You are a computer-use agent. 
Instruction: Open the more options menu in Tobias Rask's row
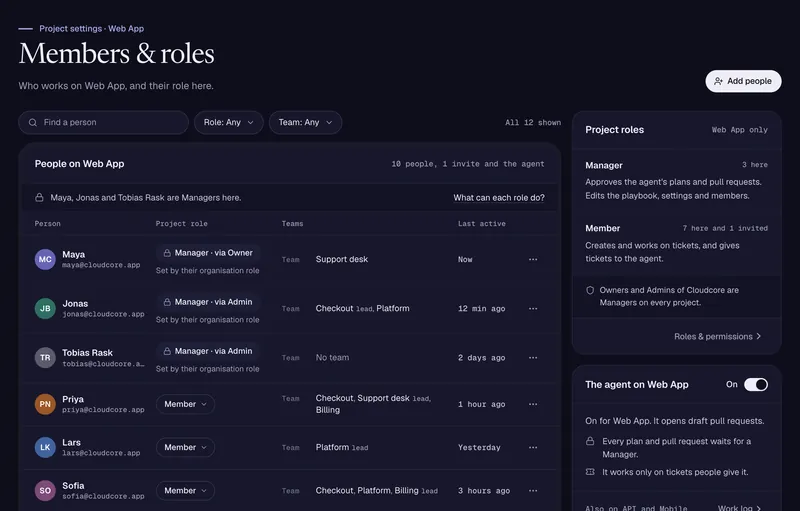[x=533, y=357]
